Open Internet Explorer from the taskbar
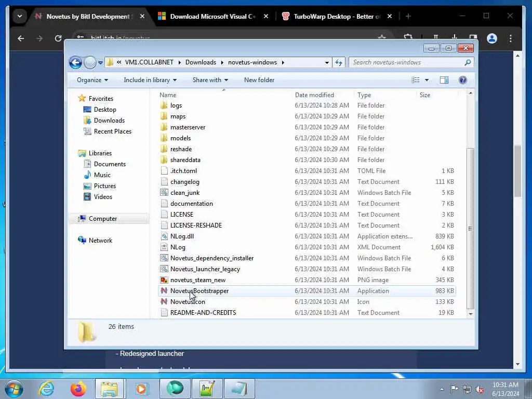Screen dimensions: 532x399 tap(46, 389)
